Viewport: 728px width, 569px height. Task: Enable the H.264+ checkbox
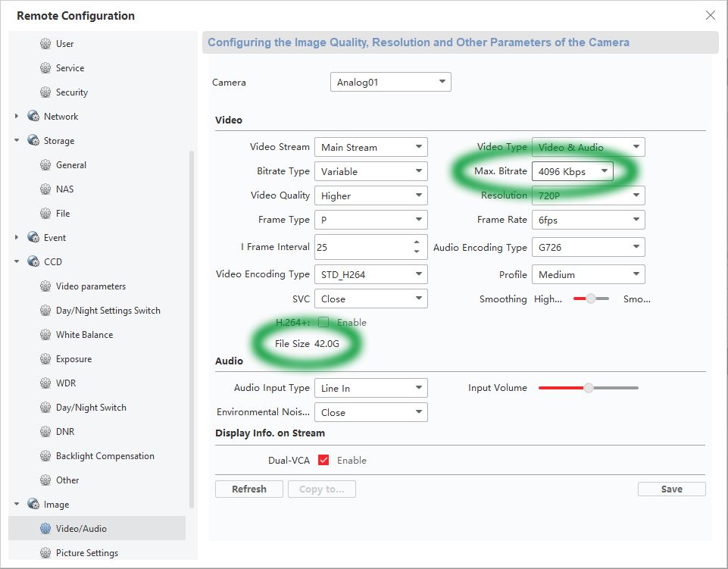[x=323, y=322]
